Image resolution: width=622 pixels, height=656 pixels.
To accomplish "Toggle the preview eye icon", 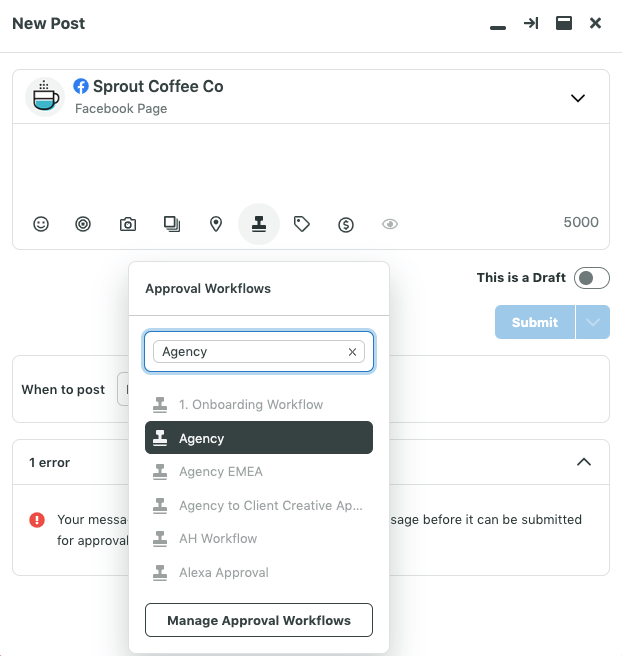I will tap(390, 224).
